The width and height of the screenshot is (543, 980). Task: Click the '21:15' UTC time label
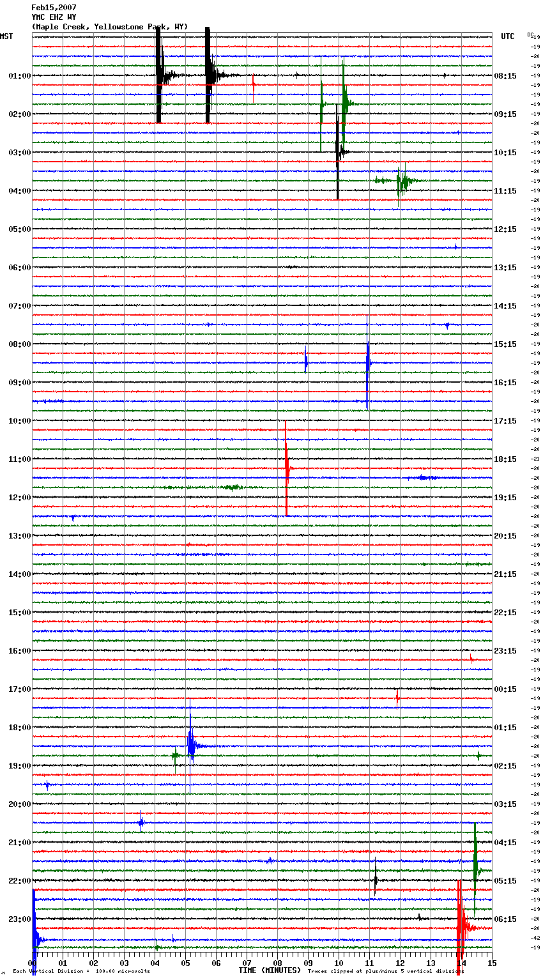click(505, 574)
